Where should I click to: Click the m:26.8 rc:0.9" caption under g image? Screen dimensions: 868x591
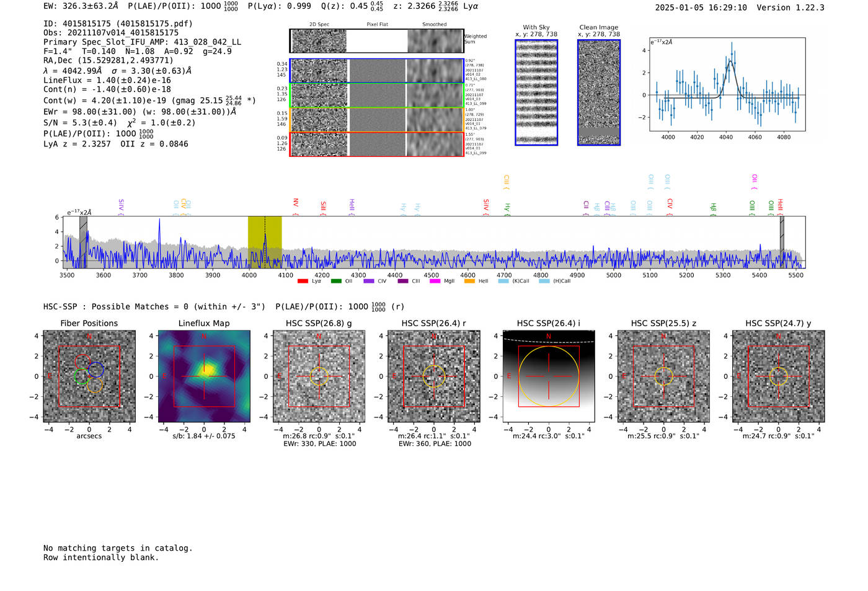[x=319, y=436]
